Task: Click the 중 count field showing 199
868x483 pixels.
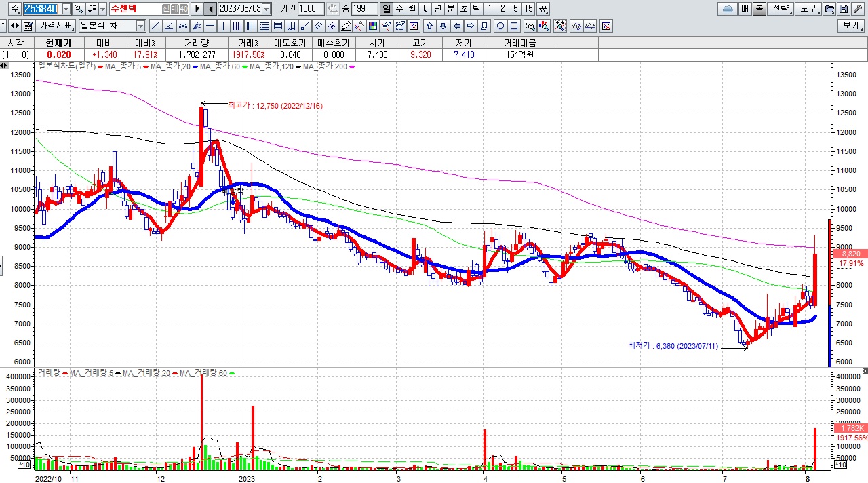Action: pos(365,9)
